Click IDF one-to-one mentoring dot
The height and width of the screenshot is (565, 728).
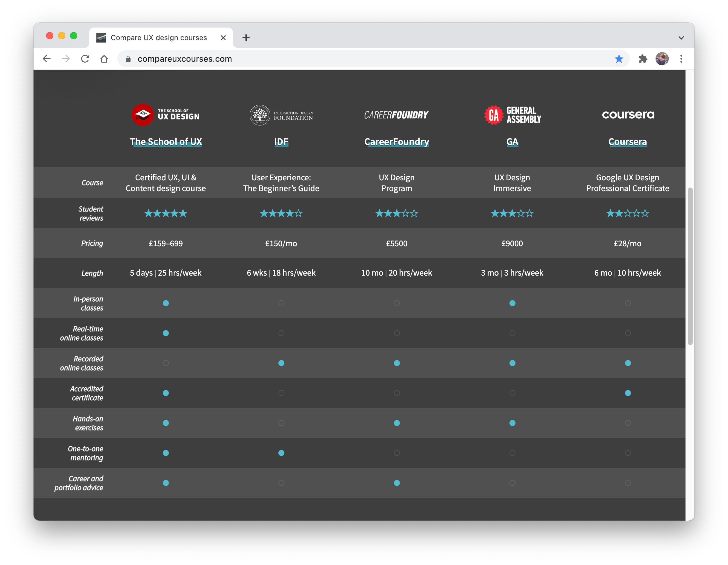(281, 453)
